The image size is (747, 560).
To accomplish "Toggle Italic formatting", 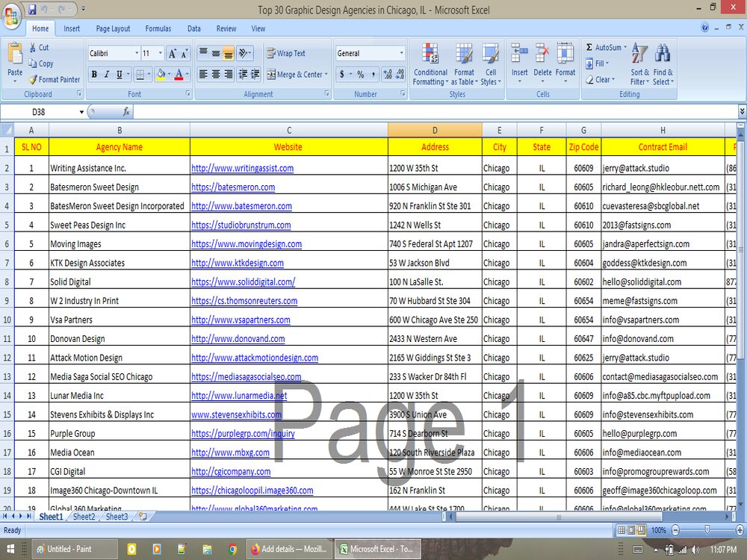I will [x=107, y=74].
